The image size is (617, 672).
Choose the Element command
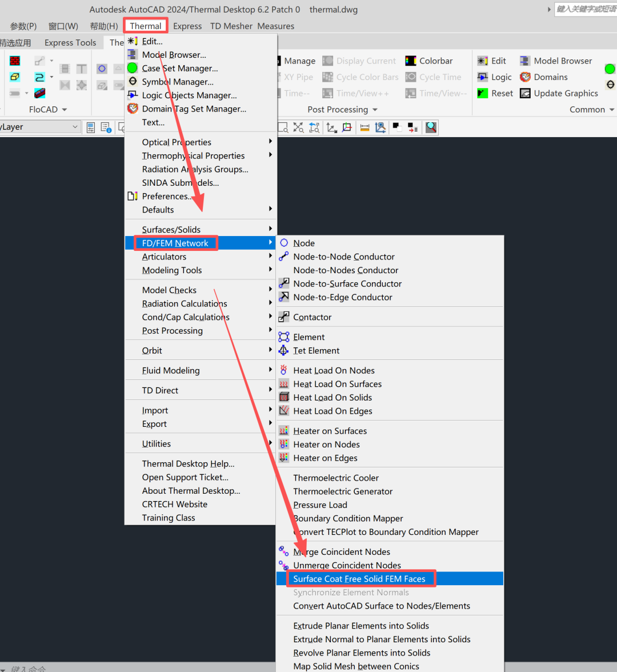[308, 337]
